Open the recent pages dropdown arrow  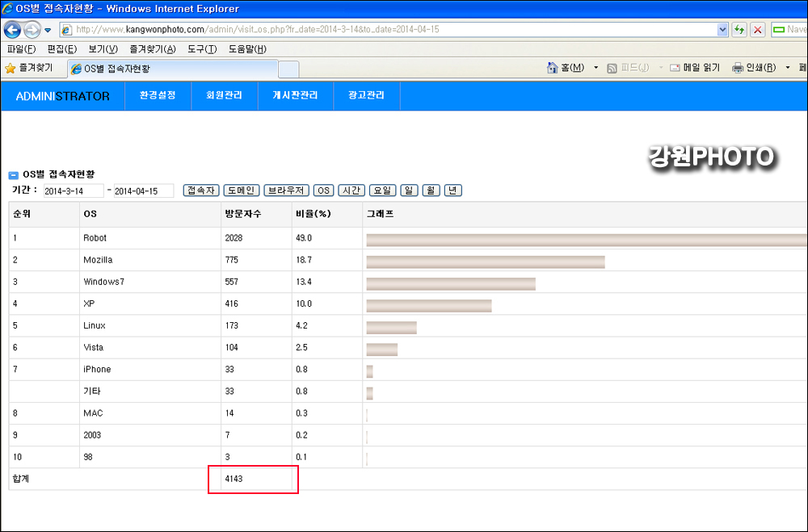coord(48,31)
